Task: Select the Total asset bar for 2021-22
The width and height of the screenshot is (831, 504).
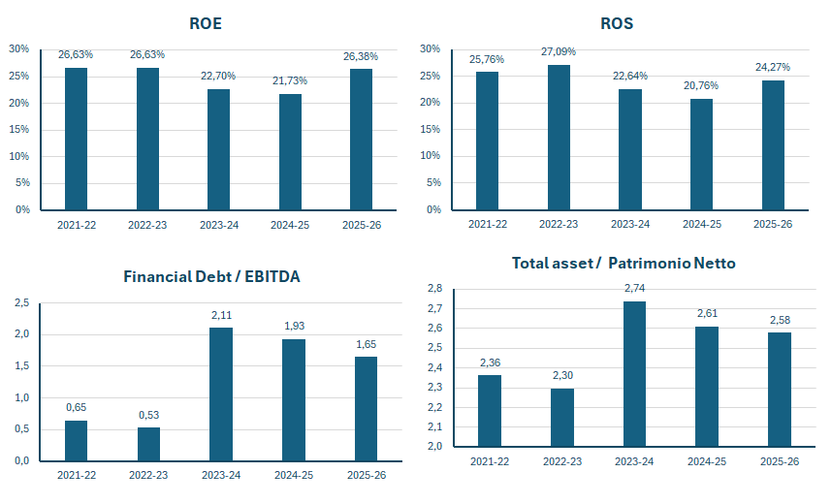Action: (489, 411)
